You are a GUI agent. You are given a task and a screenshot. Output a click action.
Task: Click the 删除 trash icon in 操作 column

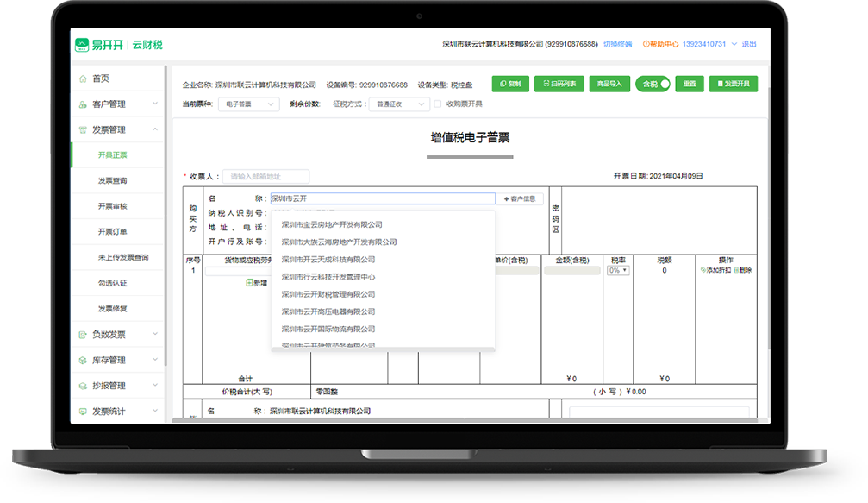click(736, 270)
